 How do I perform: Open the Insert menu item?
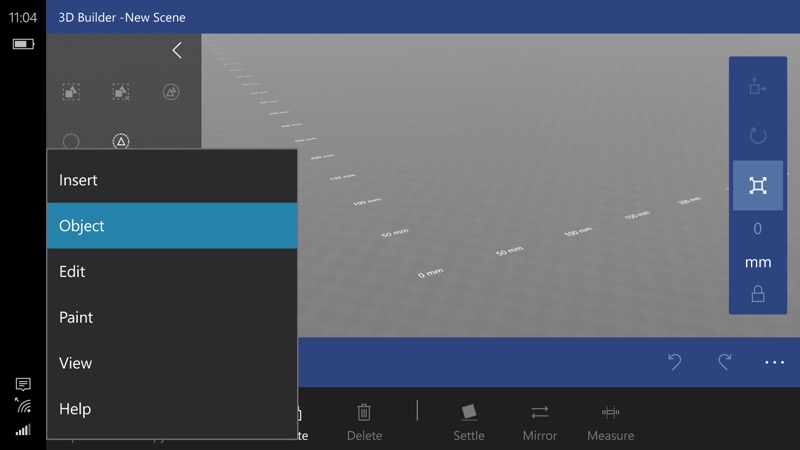click(x=172, y=180)
